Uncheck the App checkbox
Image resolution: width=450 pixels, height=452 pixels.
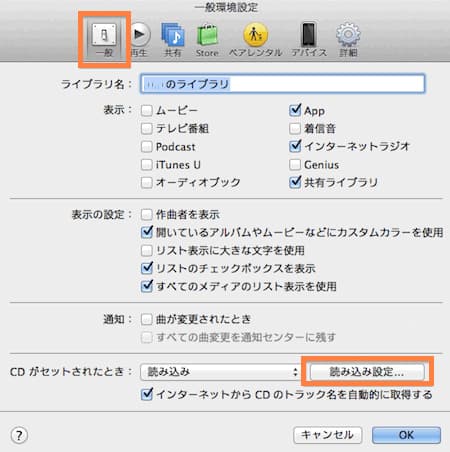pyautogui.click(x=295, y=110)
